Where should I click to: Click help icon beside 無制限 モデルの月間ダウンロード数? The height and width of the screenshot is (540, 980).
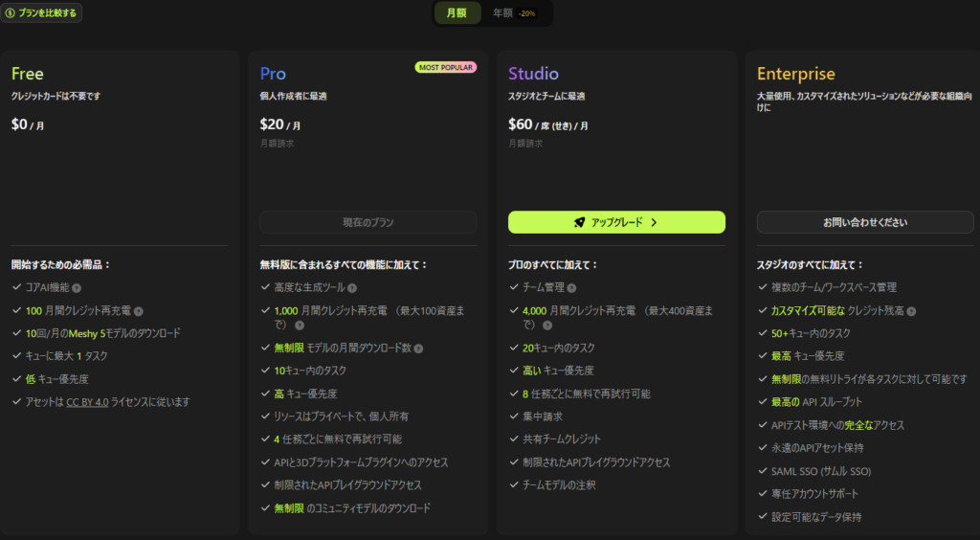[x=418, y=349]
